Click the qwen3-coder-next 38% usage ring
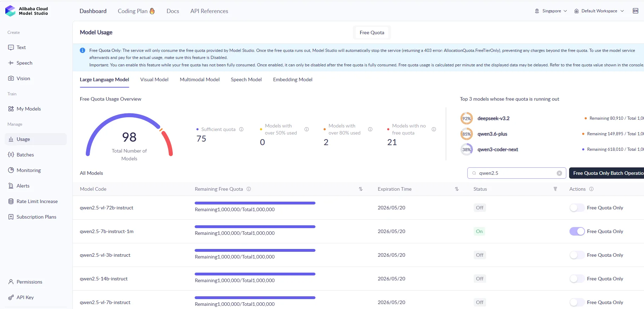Screen dimensions: 644x309 coord(467,149)
